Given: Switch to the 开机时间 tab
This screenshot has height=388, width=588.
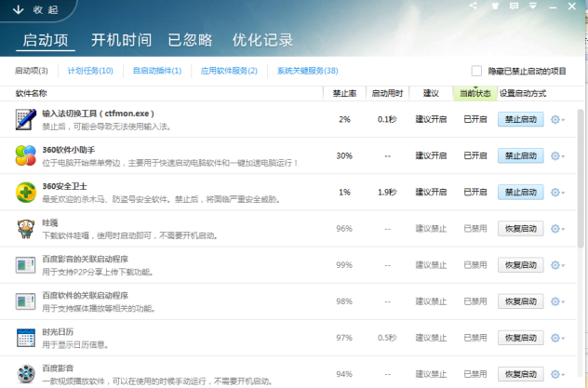Looking at the screenshot, I should tap(121, 40).
